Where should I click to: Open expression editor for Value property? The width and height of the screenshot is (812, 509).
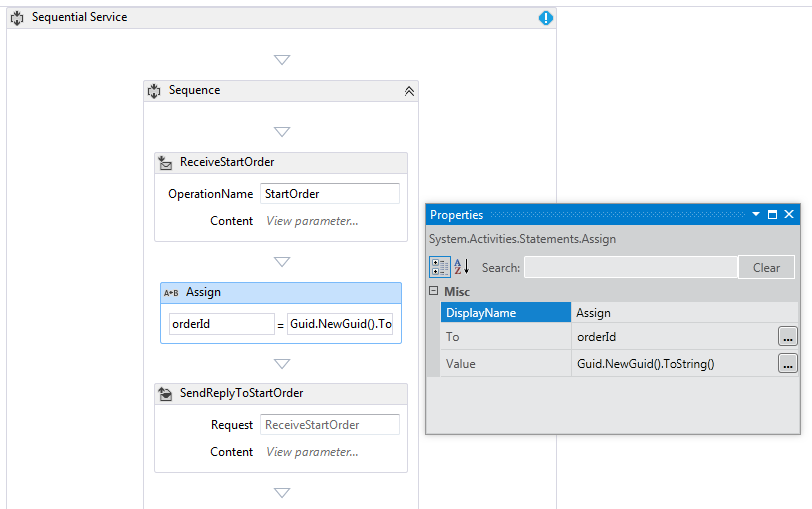[788, 364]
